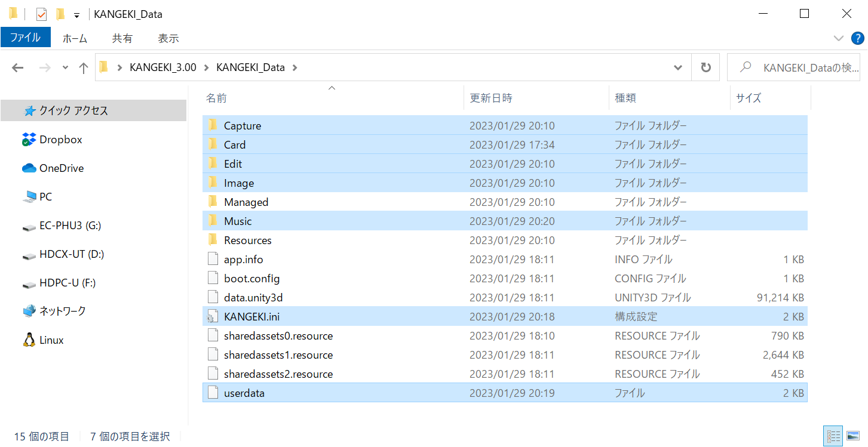The image size is (868, 447).
Task: Refresh the folder view
Action: pyautogui.click(x=706, y=67)
